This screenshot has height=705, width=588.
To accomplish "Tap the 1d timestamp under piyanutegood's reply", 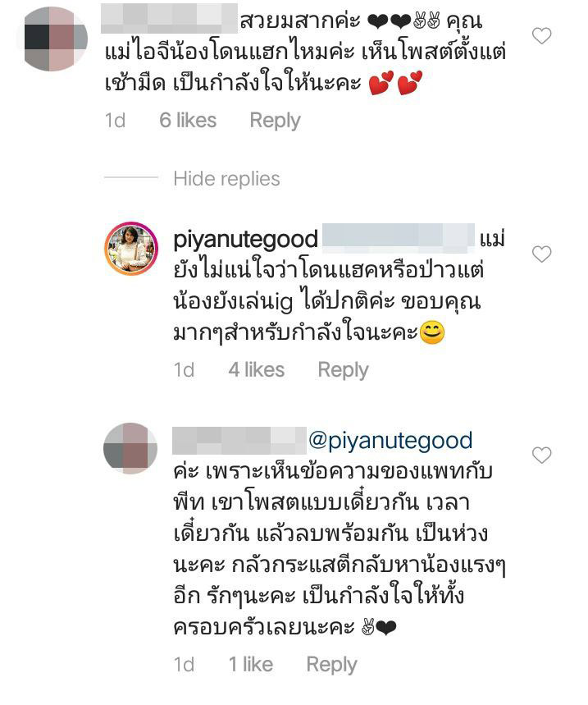I will 185,369.
